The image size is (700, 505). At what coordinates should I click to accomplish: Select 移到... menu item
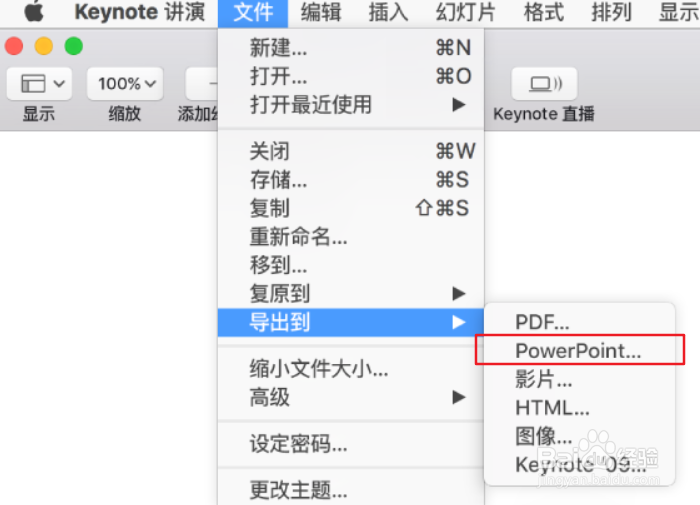tap(351, 265)
